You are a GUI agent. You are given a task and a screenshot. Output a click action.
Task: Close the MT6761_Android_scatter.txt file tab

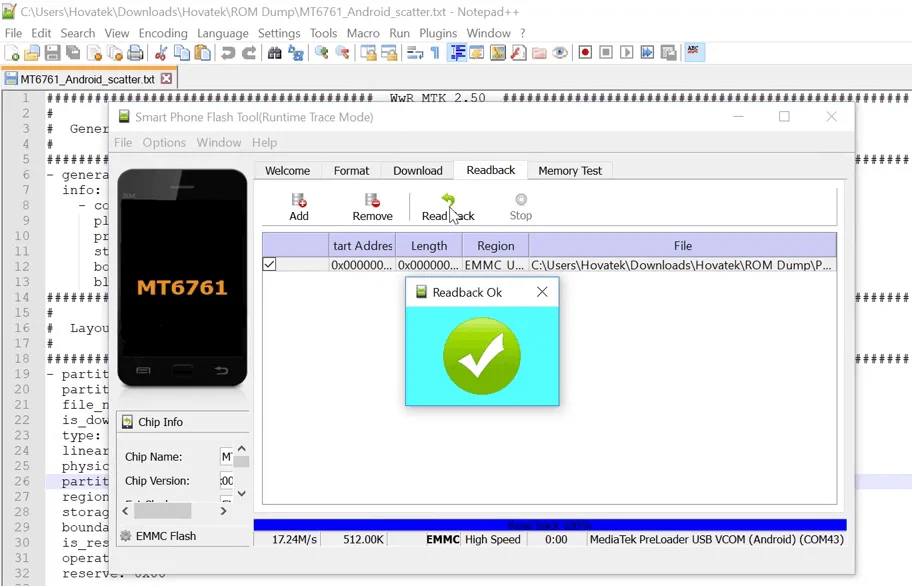(x=166, y=79)
